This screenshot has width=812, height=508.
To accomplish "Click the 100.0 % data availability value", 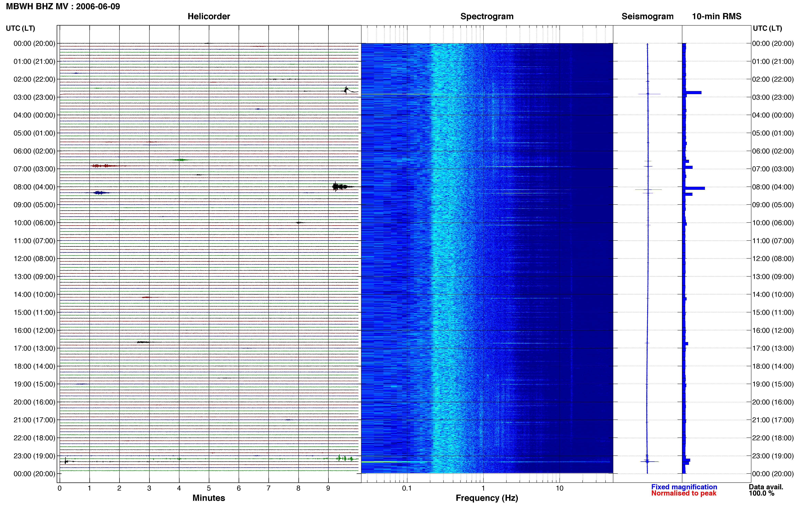I will (762, 493).
